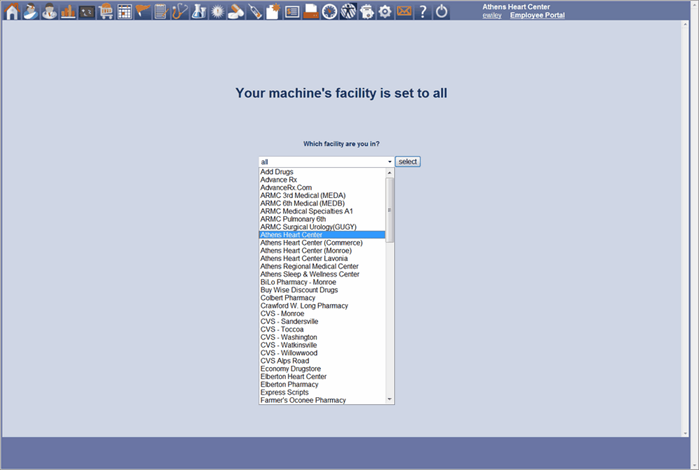The width and height of the screenshot is (699, 470).
Task: Click the select button
Action: pyautogui.click(x=408, y=161)
